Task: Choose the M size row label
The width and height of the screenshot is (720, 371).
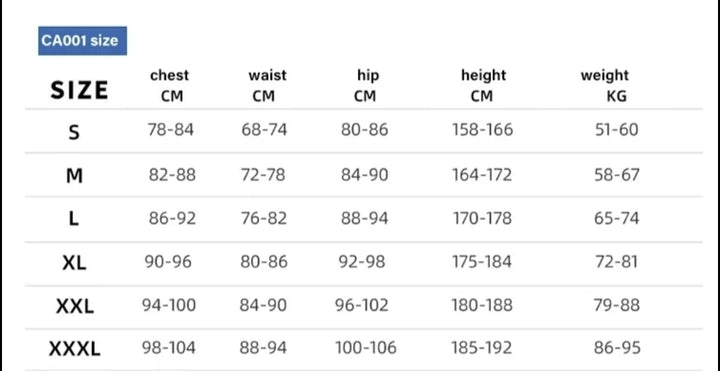Action: tap(74, 175)
